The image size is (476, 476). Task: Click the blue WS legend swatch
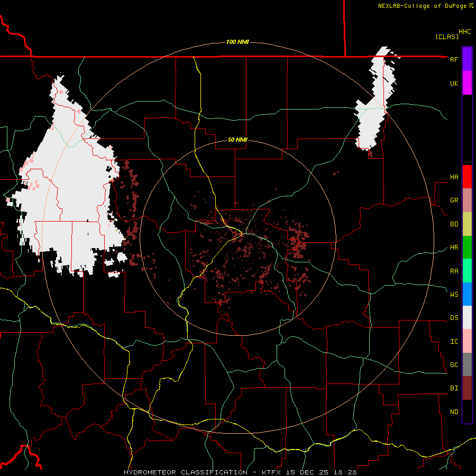467,294
